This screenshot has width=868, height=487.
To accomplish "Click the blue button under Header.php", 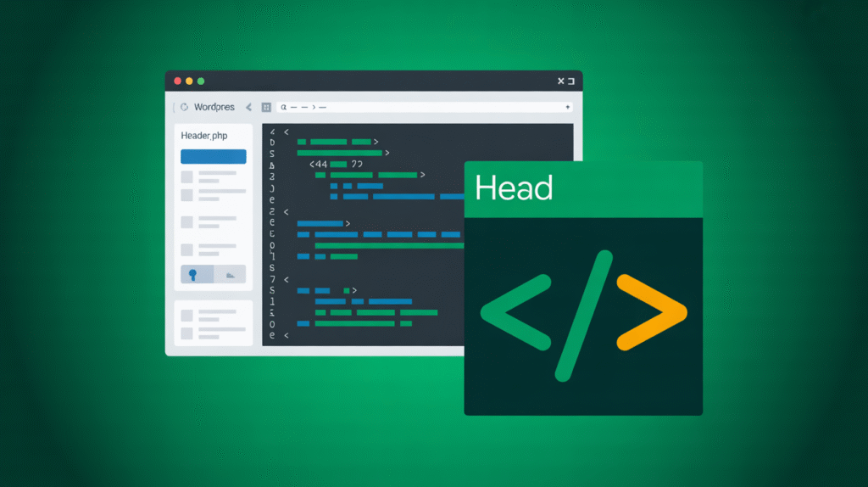I will click(x=213, y=157).
